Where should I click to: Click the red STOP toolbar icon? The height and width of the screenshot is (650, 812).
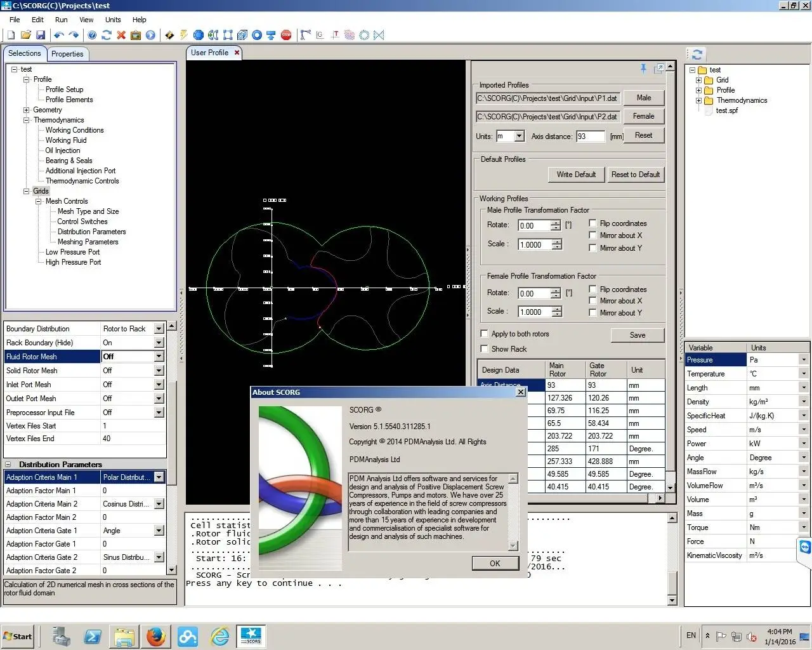(x=286, y=35)
